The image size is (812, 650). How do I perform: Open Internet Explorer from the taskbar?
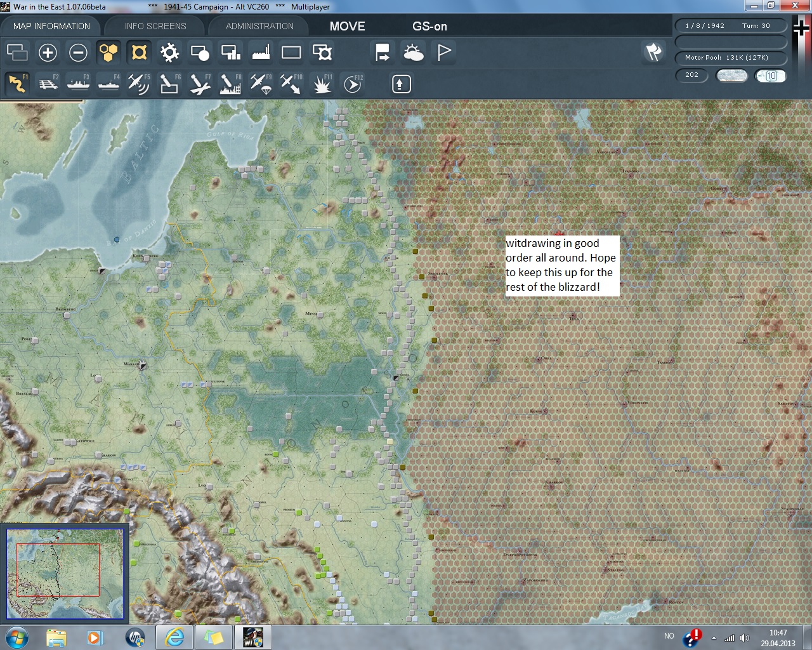(174, 637)
